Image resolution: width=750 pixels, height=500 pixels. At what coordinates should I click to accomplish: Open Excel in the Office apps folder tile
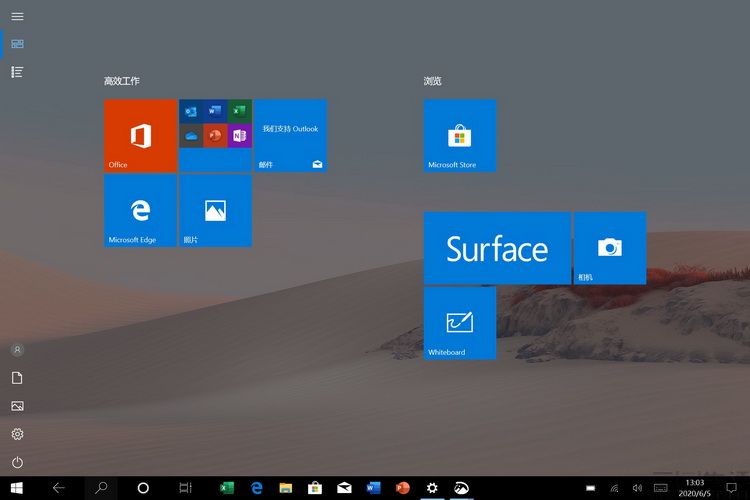(x=240, y=111)
